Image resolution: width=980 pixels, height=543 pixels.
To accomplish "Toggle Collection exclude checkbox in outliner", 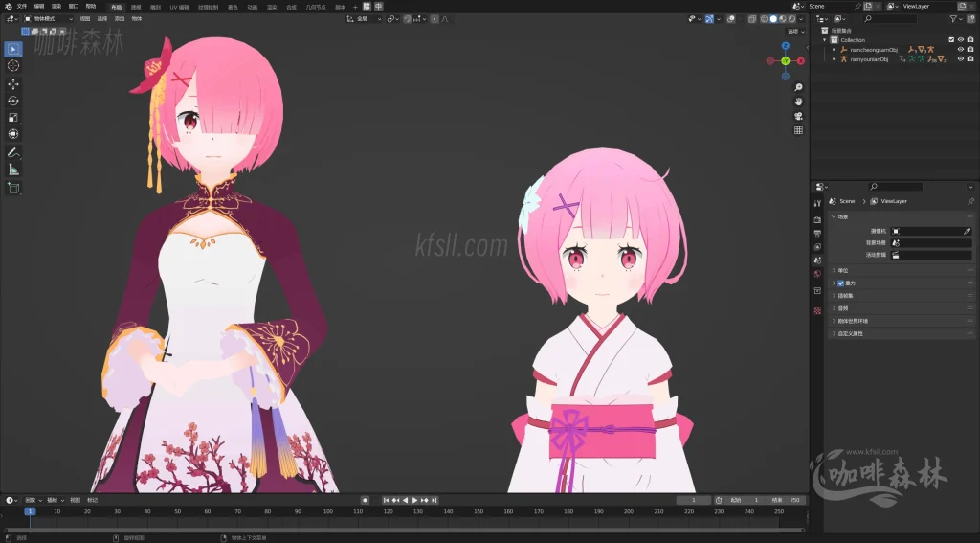I will [x=951, y=39].
